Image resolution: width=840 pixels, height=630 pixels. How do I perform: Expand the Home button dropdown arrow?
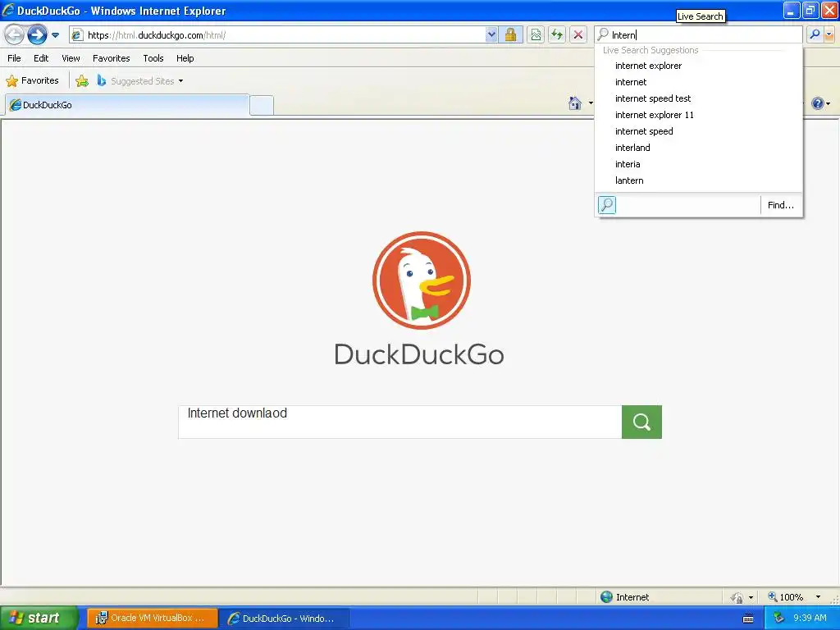591,103
